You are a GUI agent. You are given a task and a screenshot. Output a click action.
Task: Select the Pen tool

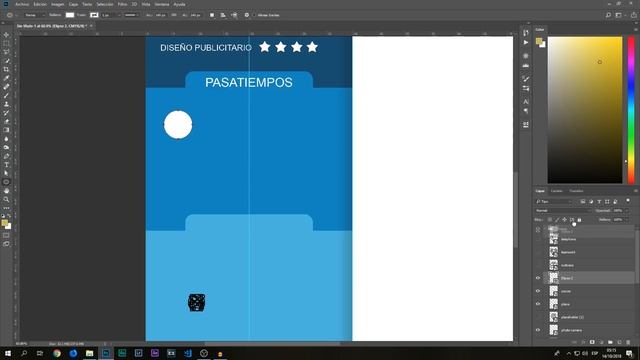point(6,156)
